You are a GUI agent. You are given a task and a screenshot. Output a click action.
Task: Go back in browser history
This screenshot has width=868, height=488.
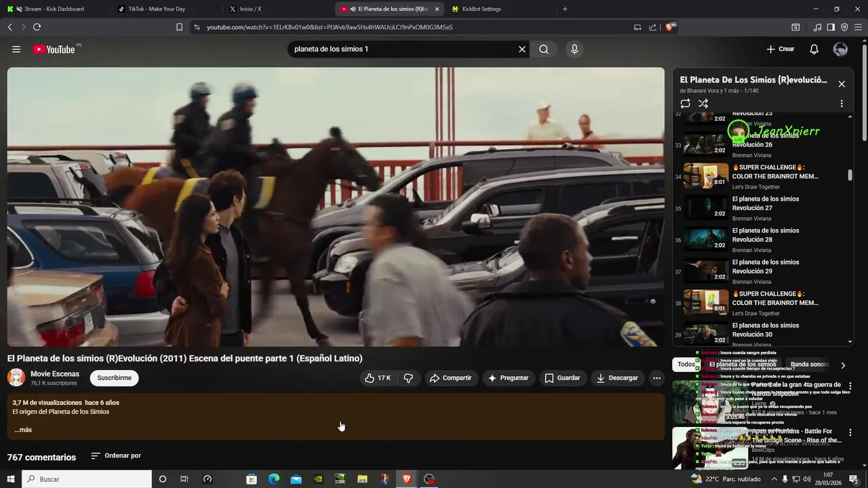pos(9,27)
